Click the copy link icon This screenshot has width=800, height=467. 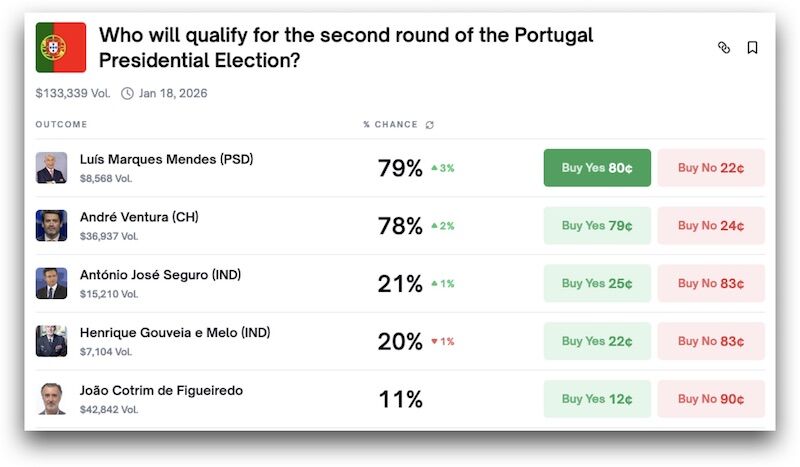click(x=724, y=48)
